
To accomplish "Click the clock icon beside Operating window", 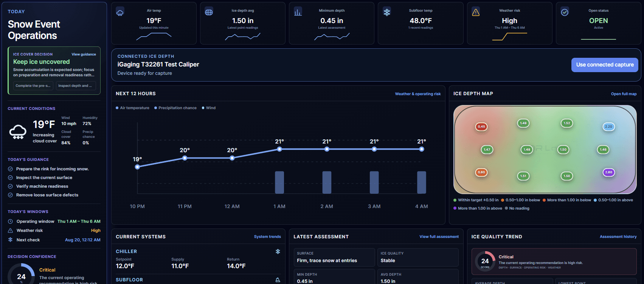I will point(10,221).
